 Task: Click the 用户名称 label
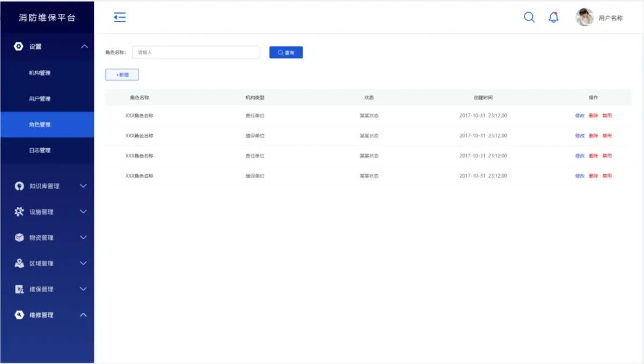[x=611, y=18]
